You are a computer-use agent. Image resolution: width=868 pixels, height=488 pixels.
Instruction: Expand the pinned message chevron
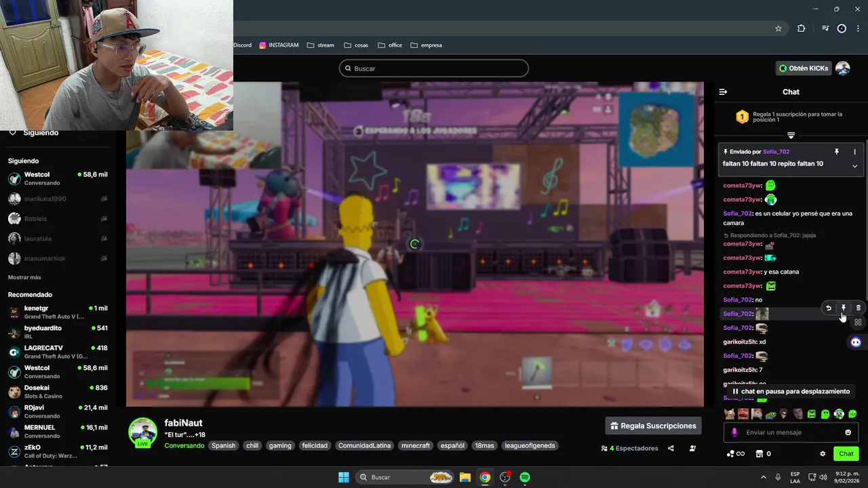(x=854, y=166)
